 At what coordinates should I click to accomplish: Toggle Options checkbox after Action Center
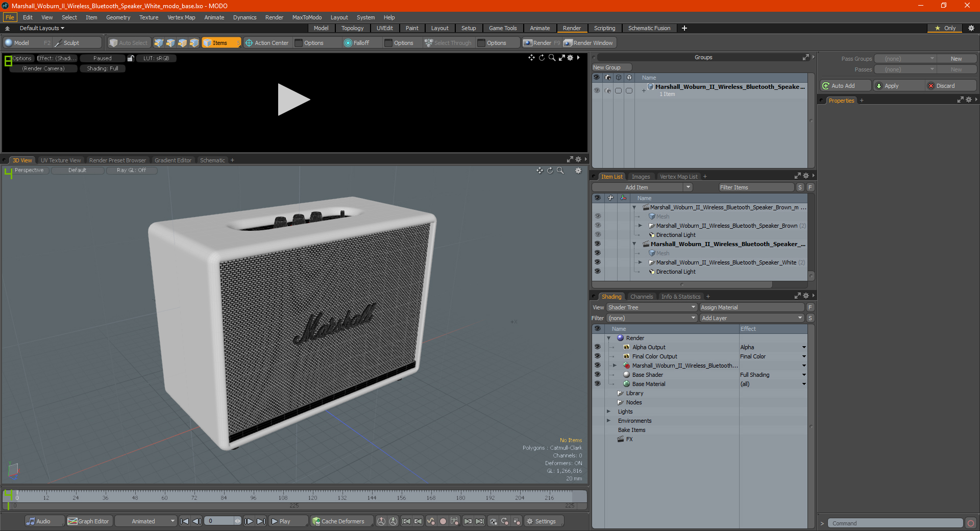pyautogui.click(x=299, y=43)
